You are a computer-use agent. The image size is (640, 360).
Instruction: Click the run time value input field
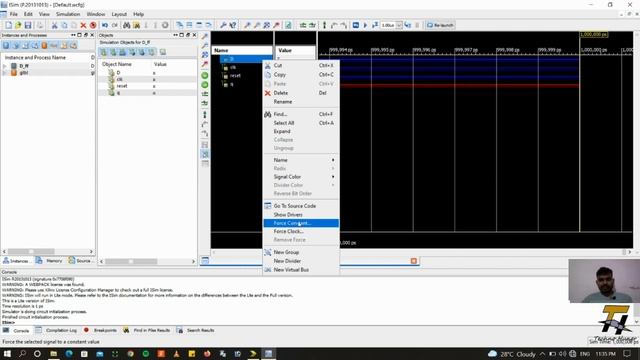(388, 25)
